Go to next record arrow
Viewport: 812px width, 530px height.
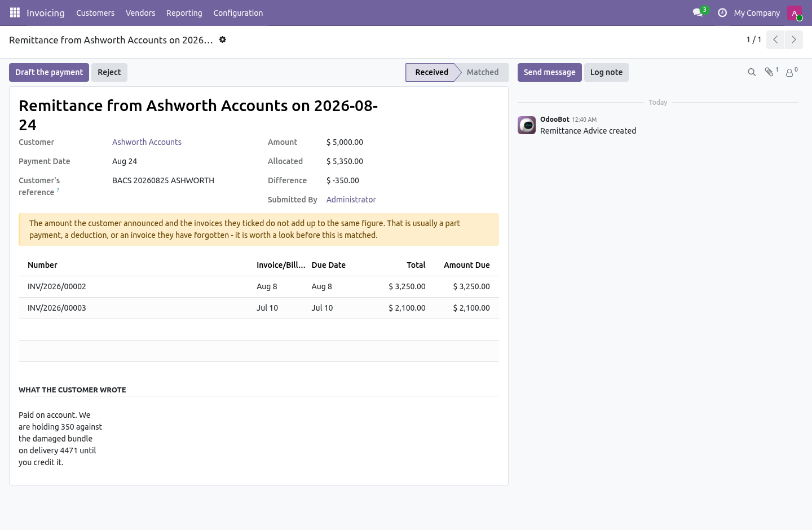point(794,39)
